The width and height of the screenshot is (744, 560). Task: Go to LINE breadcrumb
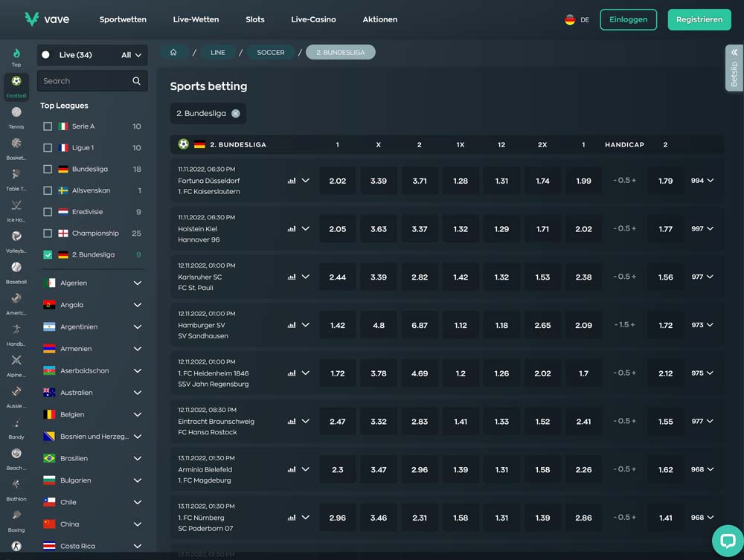(218, 52)
